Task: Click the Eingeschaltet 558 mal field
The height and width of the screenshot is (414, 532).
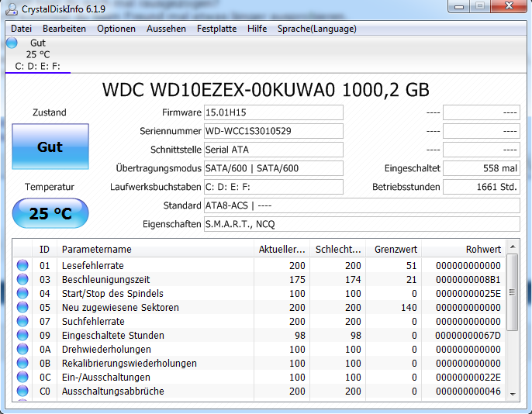Action: click(x=482, y=168)
